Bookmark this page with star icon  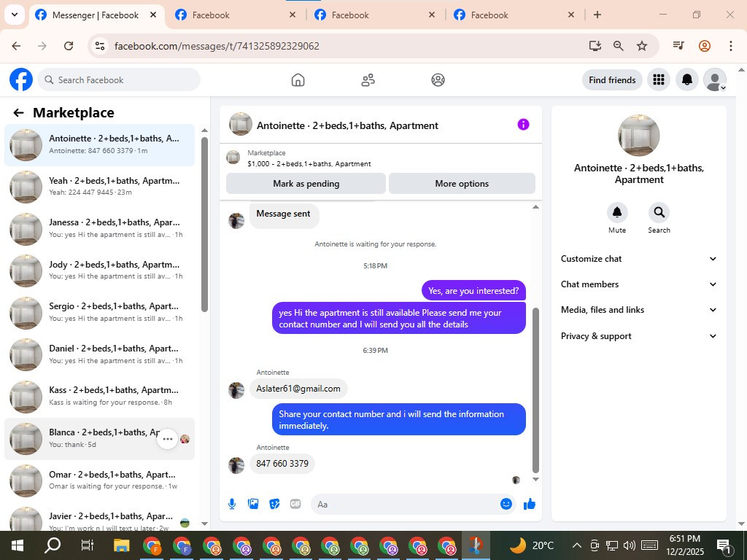[x=642, y=46]
